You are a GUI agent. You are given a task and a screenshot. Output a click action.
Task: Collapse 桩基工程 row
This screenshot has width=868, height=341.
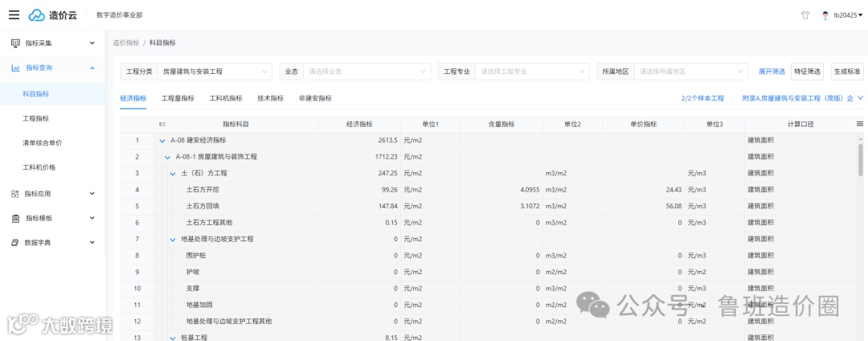(x=173, y=337)
